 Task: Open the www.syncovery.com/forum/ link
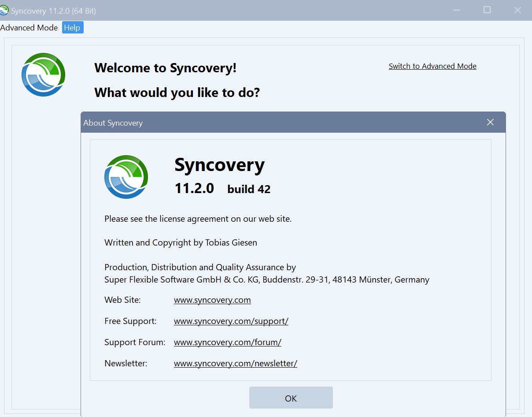click(x=228, y=342)
